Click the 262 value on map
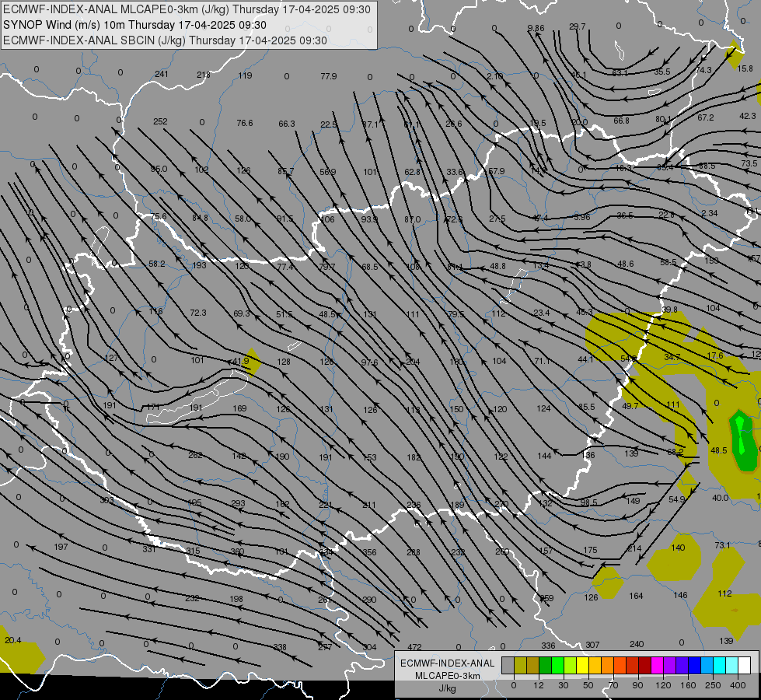 [196, 455]
